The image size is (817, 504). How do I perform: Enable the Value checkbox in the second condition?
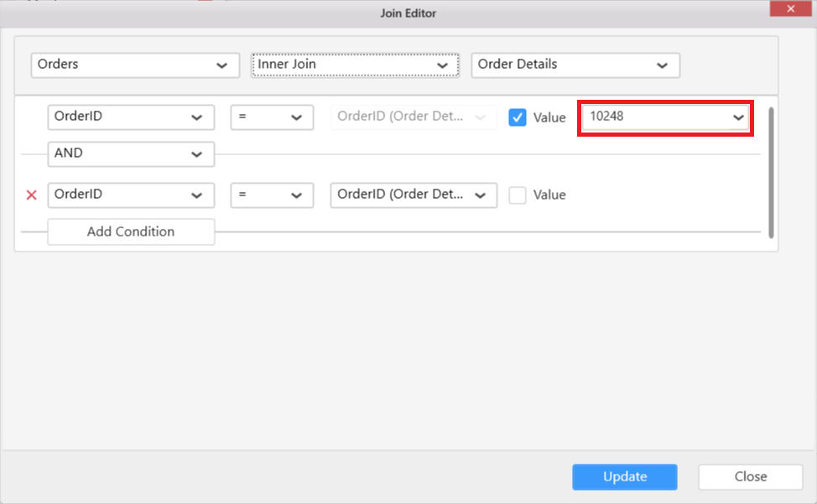[518, 195]
